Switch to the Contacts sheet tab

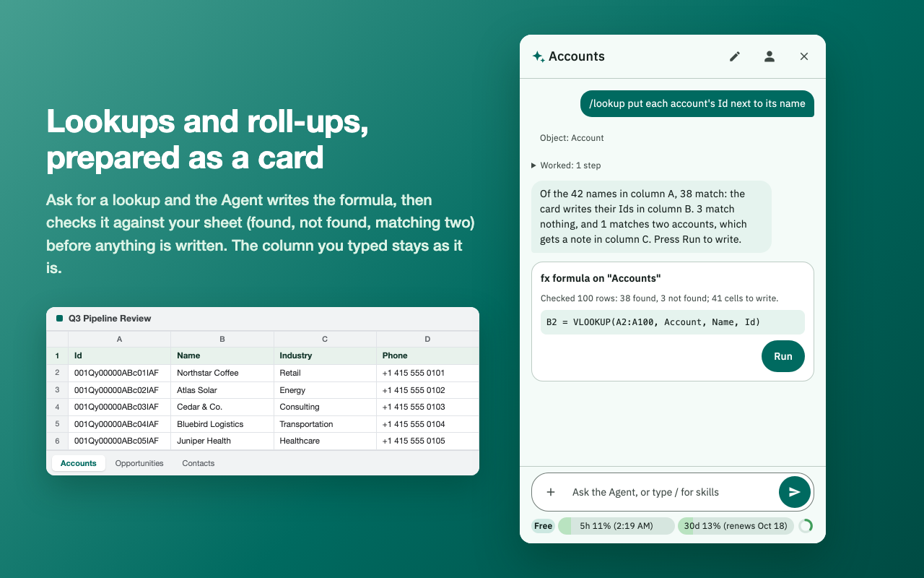(199, 463)
